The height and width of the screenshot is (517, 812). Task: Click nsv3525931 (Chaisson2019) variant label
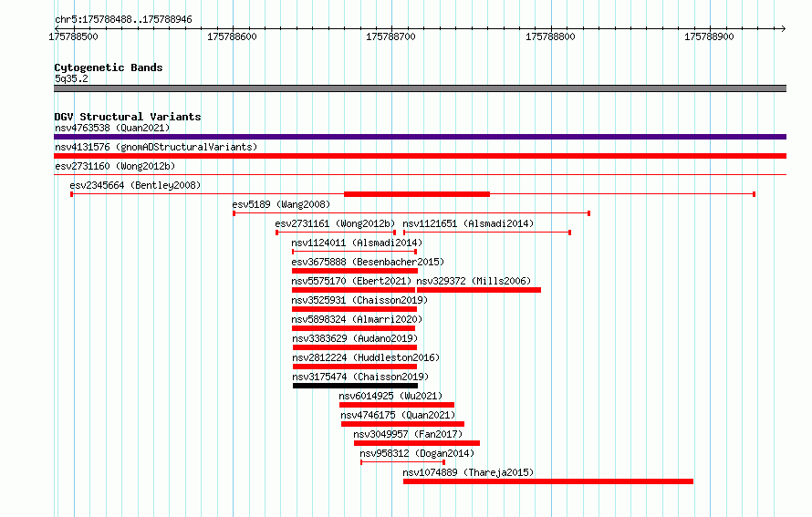pyautogui.click(x=359, y=300)
